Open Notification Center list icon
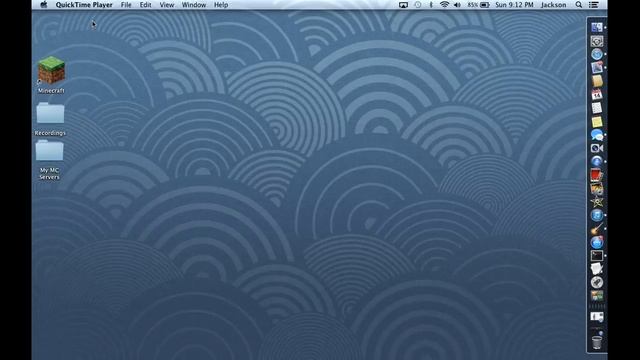Image resolution: width=640 pixels, height=360 pixels. [x=594, y=5]
